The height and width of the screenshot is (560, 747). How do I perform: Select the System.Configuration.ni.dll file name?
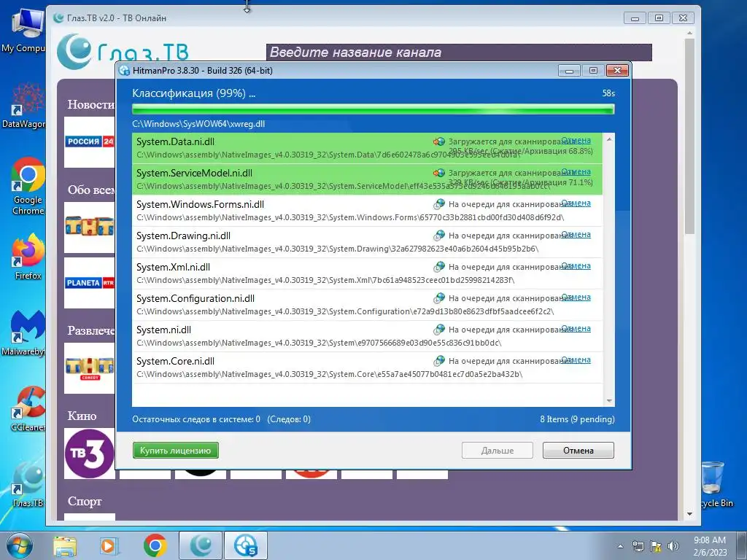196,299
